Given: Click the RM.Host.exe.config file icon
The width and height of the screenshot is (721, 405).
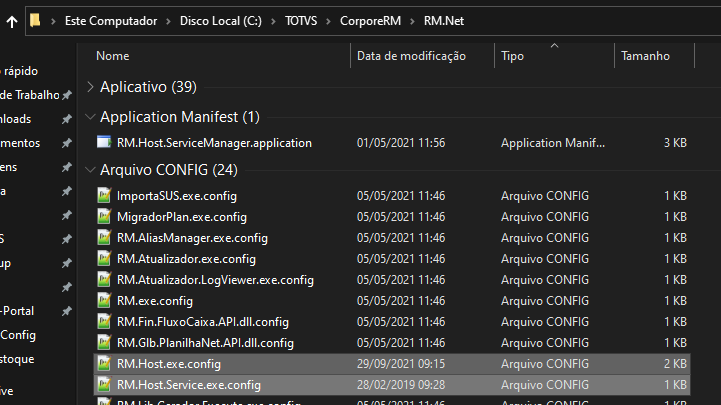Looking at the screenshot, I should pyautogui.click(x=104, y=364).
